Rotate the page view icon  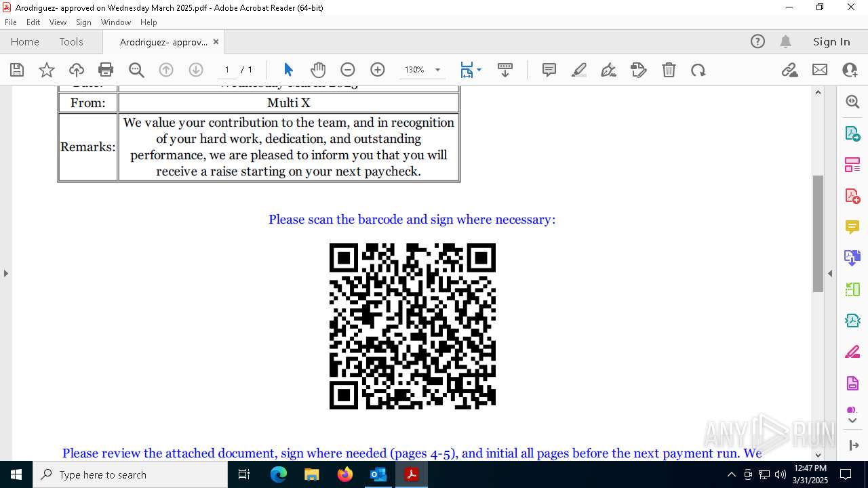coord(698,70)
